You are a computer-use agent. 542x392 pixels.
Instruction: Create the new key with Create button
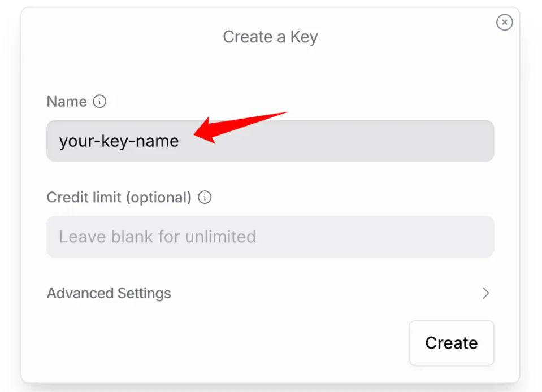[x=452, y=343]
